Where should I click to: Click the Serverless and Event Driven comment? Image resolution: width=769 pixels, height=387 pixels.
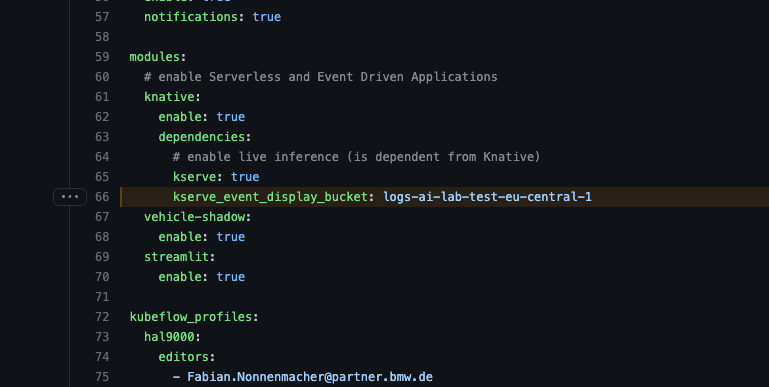321,77
